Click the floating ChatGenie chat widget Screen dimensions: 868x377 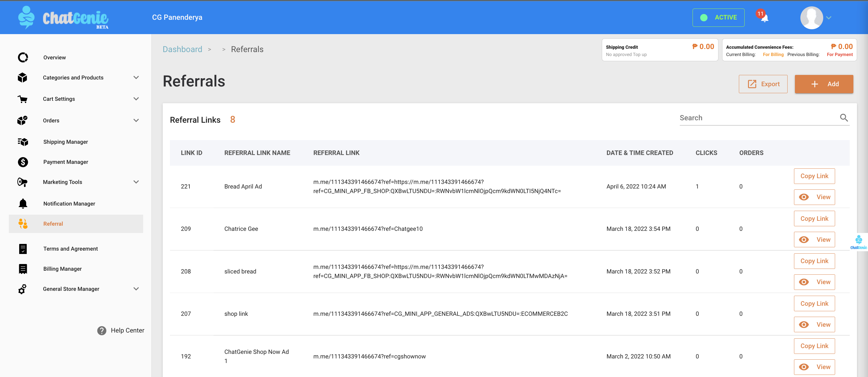click(x=859, y=242)
